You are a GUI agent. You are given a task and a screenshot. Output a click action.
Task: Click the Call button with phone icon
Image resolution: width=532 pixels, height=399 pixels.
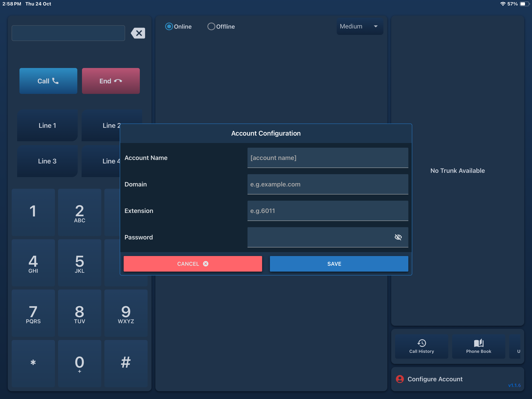(x=48, y=81)
